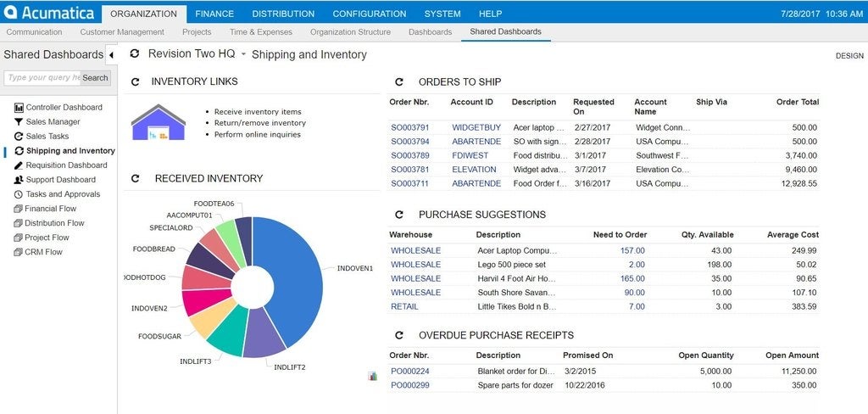Open sales order SO003711
Image resolution: width=868 pixels, height=414 pixels.
point(409,183)
